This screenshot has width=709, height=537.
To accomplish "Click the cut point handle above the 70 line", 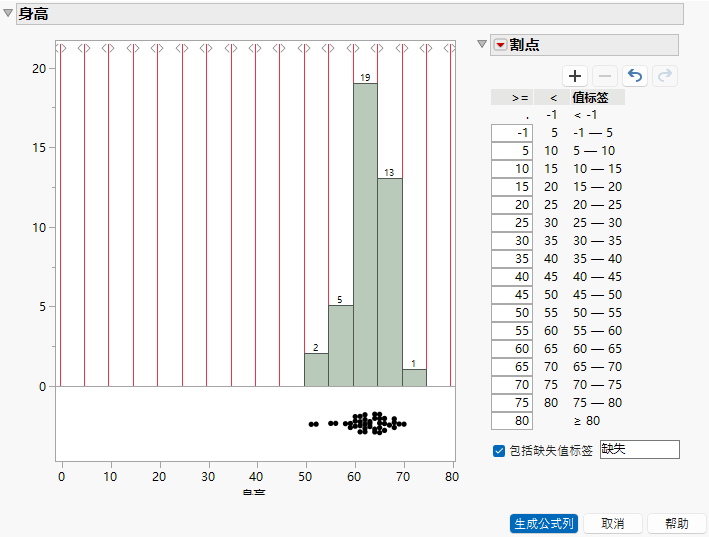I will click(402, 48).
